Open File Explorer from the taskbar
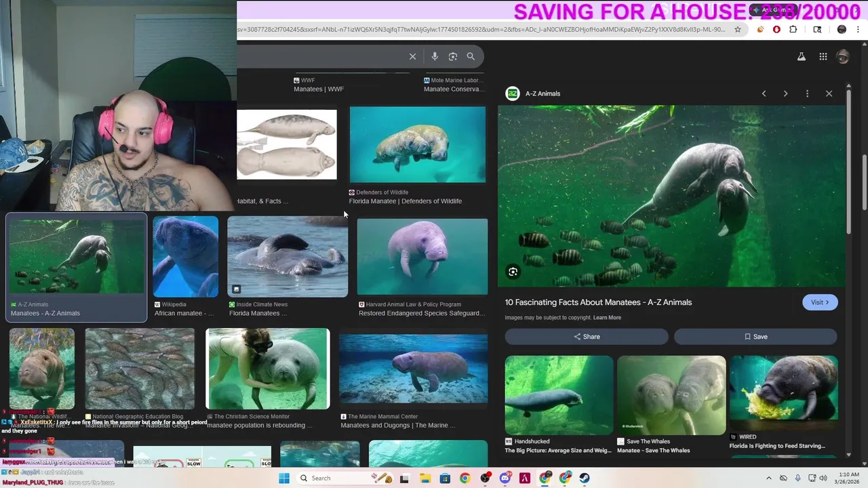The image size is (868, 488). [425, 478]
